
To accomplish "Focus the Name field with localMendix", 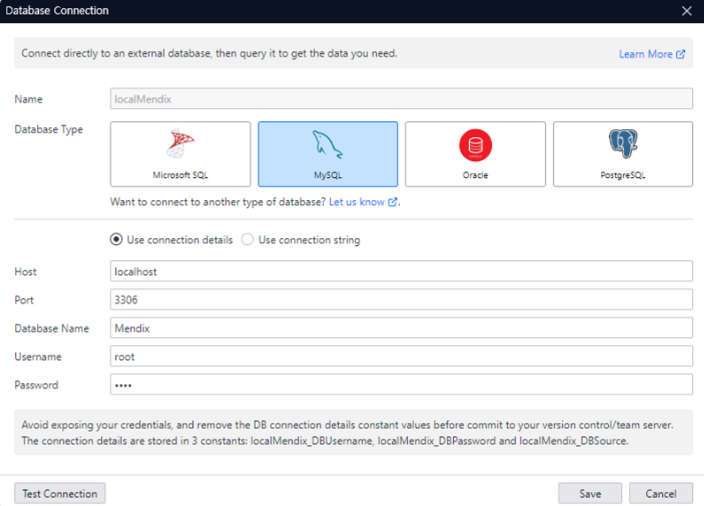I will (401, 99).
